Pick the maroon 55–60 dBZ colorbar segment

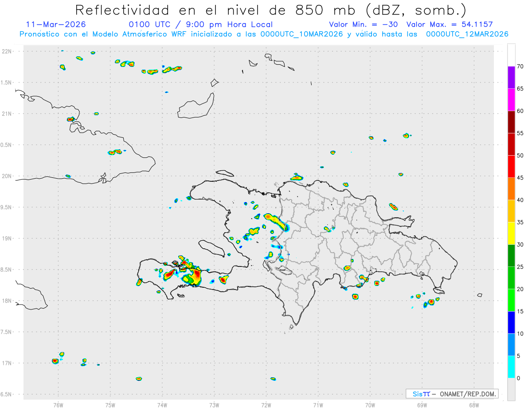pos(511,122)
